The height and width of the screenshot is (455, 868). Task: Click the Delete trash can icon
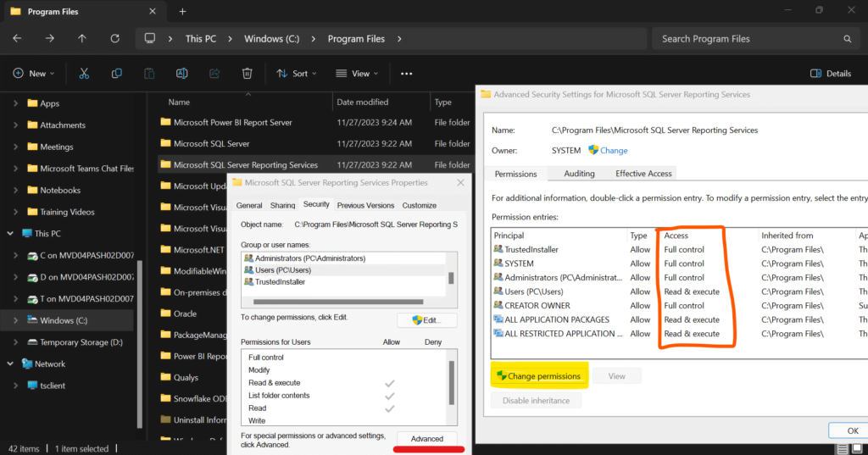pos(247,74)
